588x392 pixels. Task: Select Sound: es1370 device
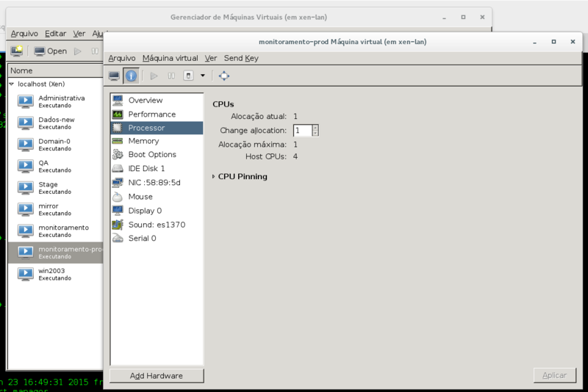coord(157,225)
